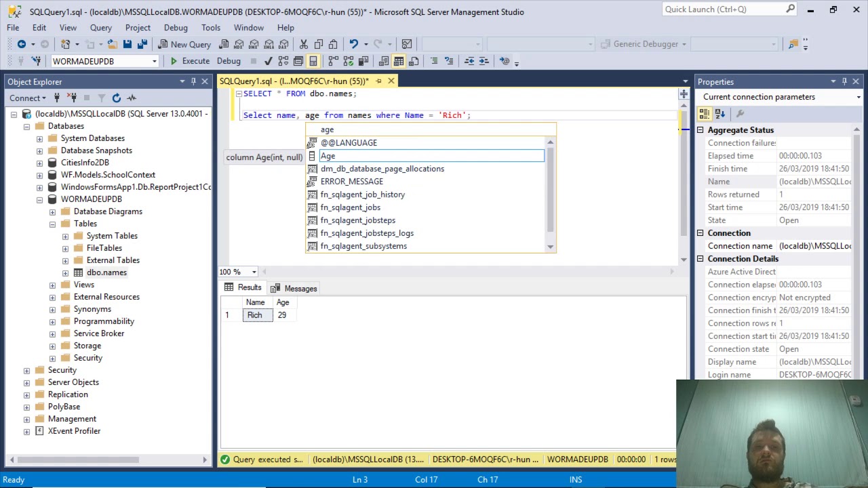The width and height of the screenshot is (868, 488).
Task: Toggle Alphabetical sort in Properties
Action: coord(720,113)
